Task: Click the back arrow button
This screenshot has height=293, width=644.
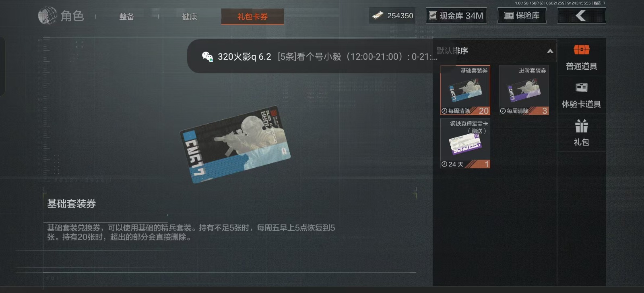Action: click(581, 16)
